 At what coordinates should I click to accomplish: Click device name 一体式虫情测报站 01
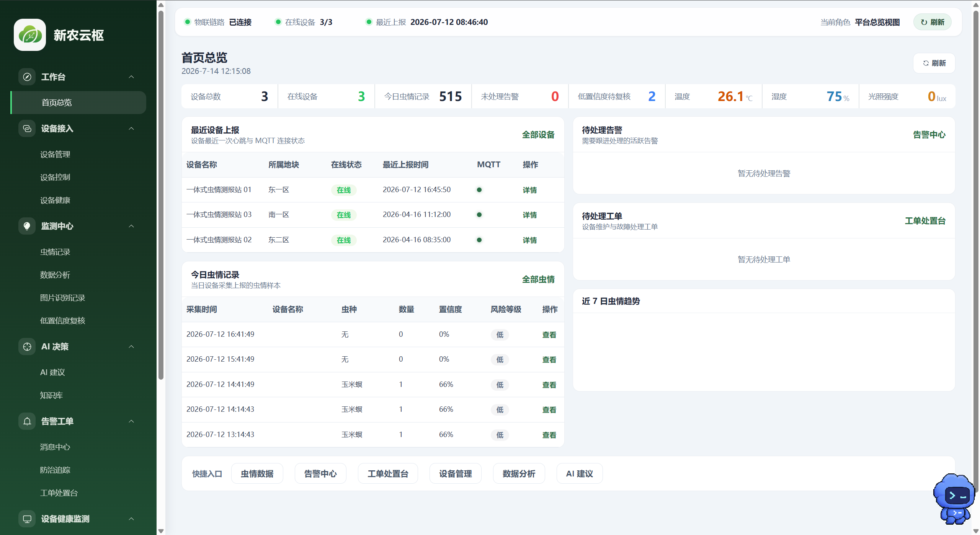tap(219, 190)
